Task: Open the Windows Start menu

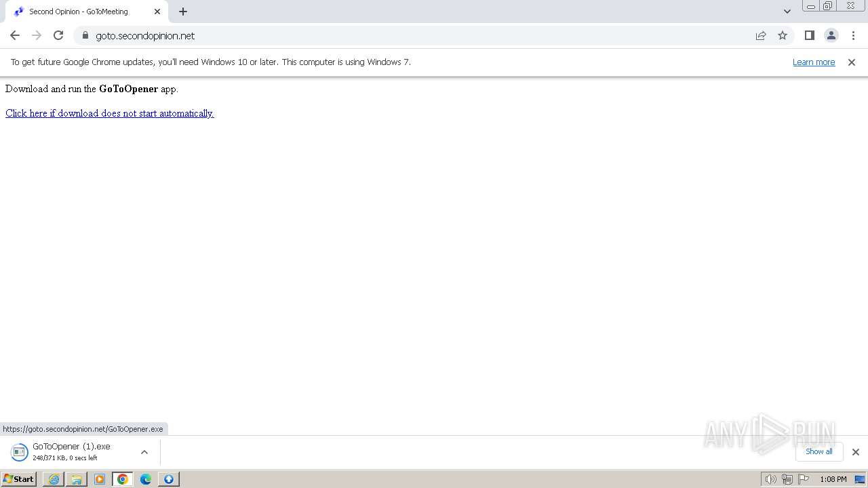Action: tap(18, 479)
